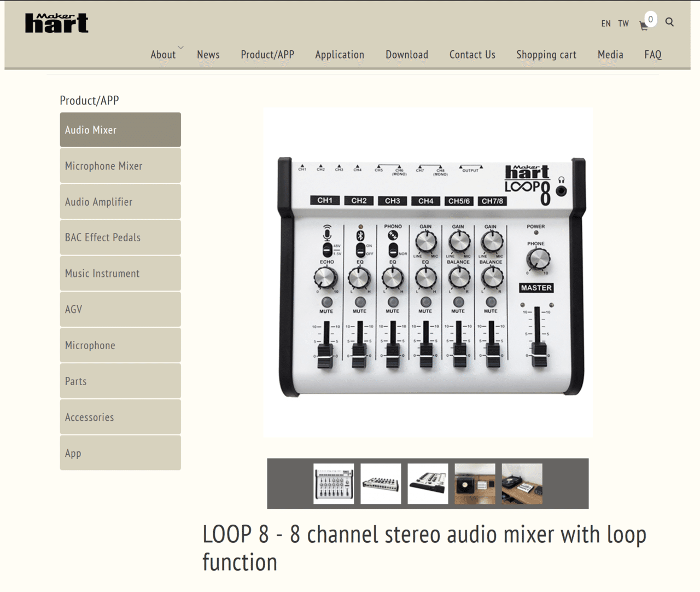Select the AGV category
700x592 pixels.
(x=120, y=309)
